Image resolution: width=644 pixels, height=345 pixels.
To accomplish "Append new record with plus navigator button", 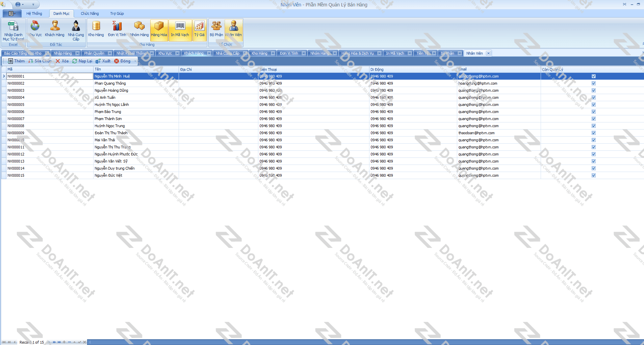I will tap(64, 342).
